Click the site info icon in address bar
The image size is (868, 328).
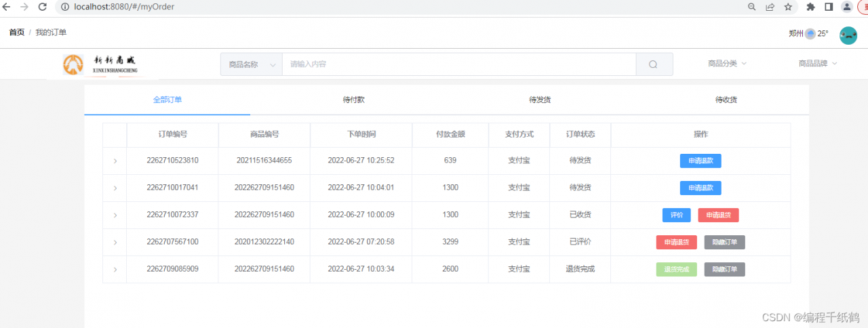pyautogui.click(x=65, y=7)
